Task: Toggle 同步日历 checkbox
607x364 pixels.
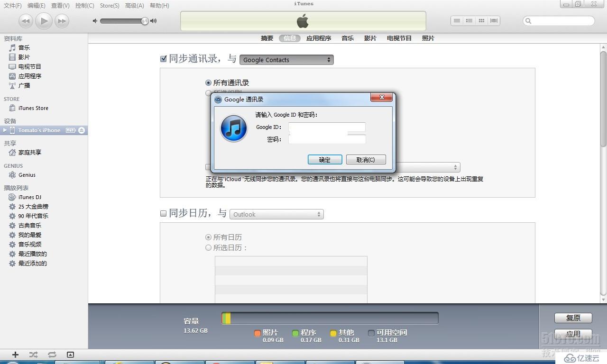Action: (x=164, y=214)
